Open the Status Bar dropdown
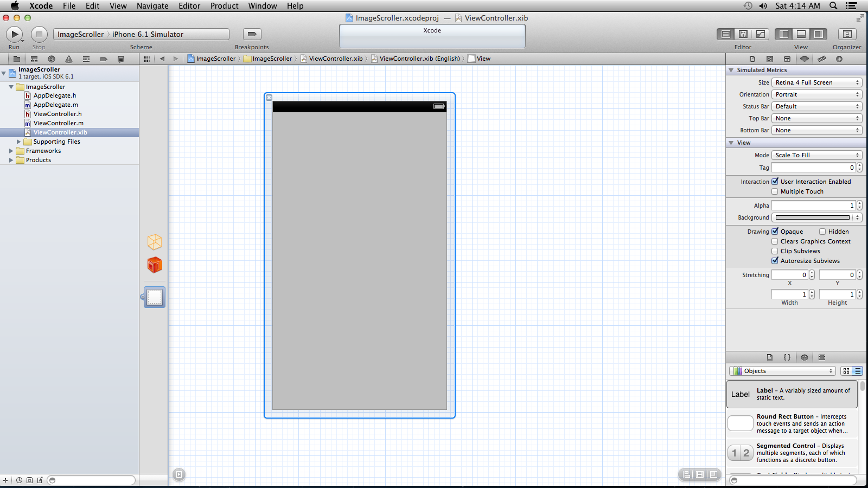 coord(817,106)
